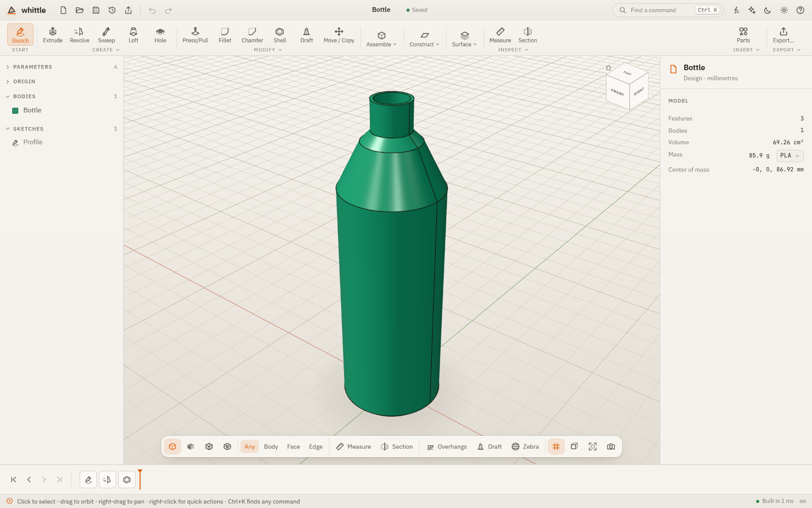Switch to wireframe display mode
Viewport: 812px width, 508px height.
click(209, 447)
